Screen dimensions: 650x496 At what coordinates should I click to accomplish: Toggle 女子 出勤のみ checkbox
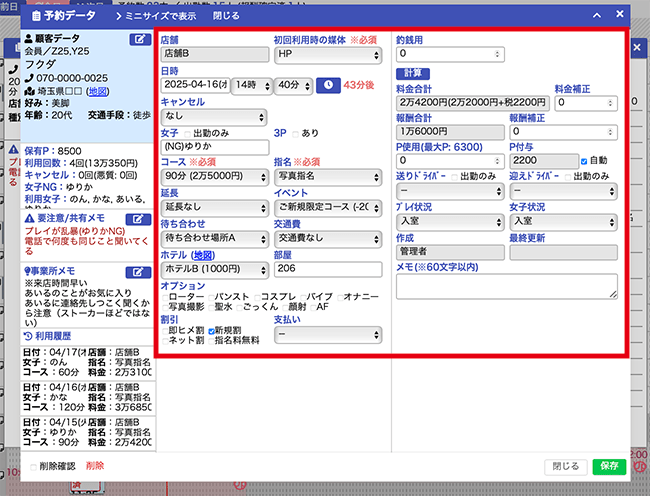coord(187,134)
